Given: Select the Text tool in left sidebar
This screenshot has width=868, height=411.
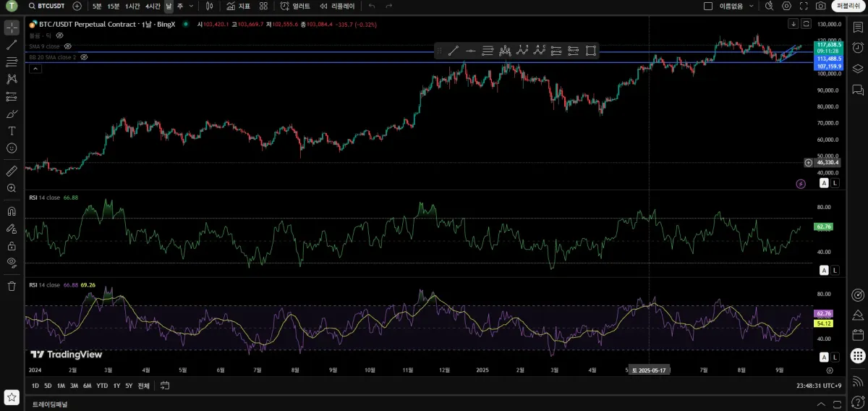Looking at the screenshot, I should tap(12, 131).
